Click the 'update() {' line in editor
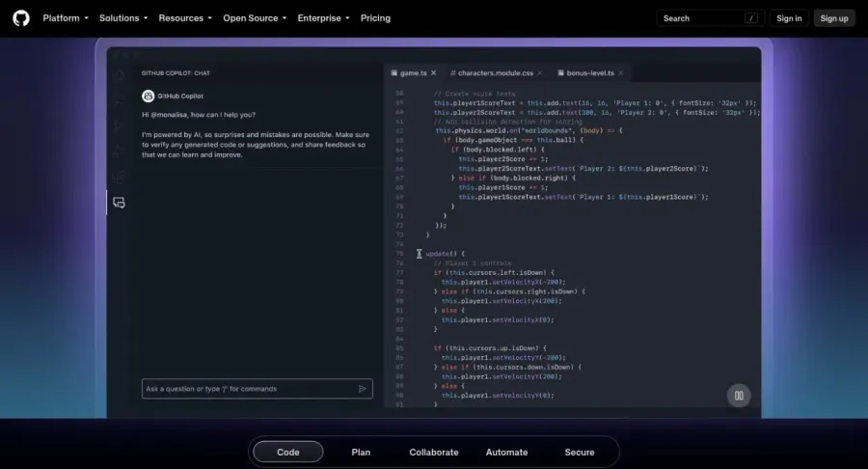The image size is (868, 469). click(x=445, y=254)
